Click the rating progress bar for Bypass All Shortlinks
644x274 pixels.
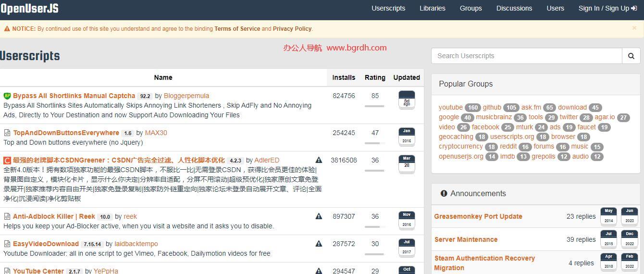tap(375, 106)
